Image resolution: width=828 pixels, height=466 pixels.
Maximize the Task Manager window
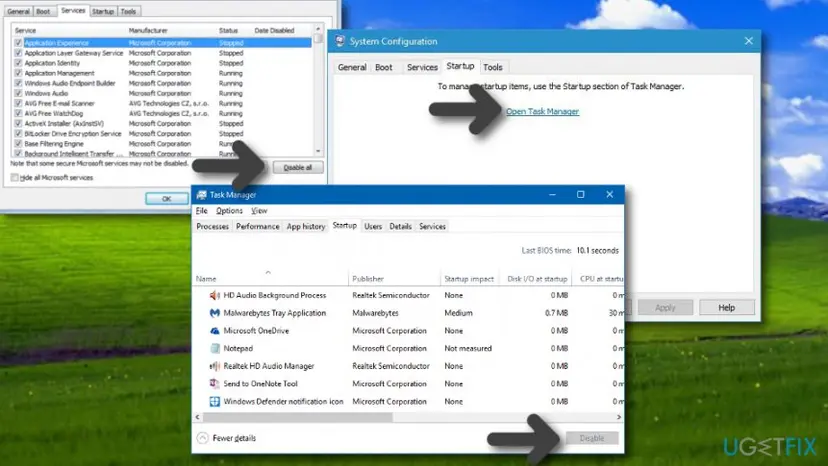coord(580,194)
